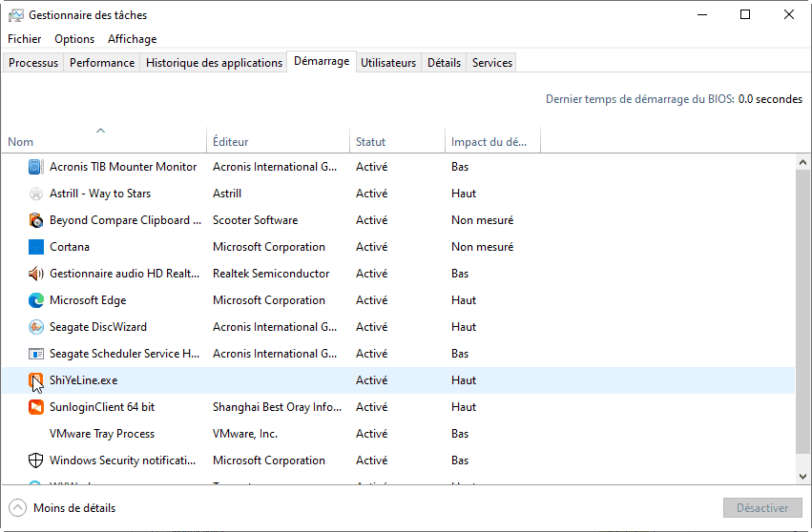The image size is (812, 532).
Task: Click the scrollbar down arrow
Action: coord(803,475)
